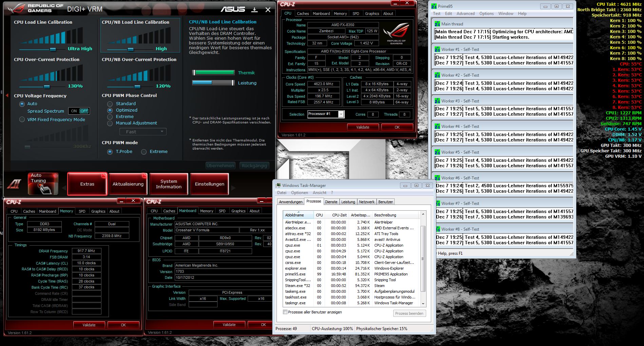The width and height of the screenshot is (644, 346).
Task: Select VRM Fixed Frequency Mode
Action: tap(22, 119)
